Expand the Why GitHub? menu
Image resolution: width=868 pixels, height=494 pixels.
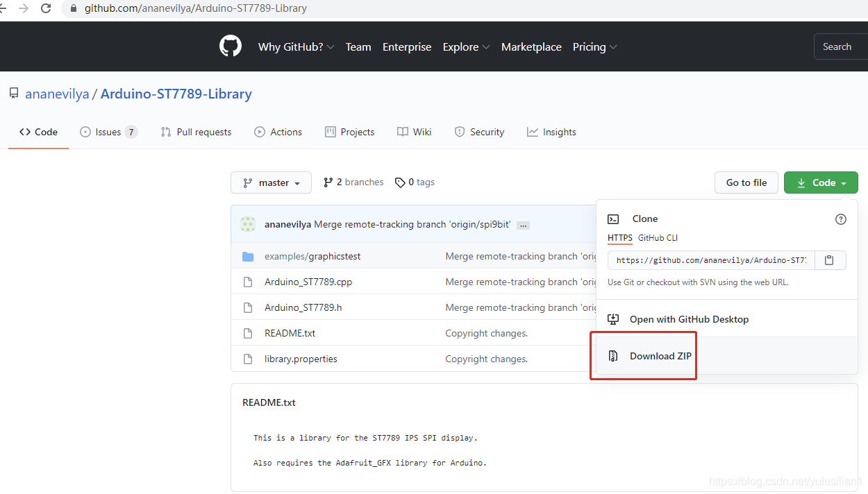click(x=297, y=46)
